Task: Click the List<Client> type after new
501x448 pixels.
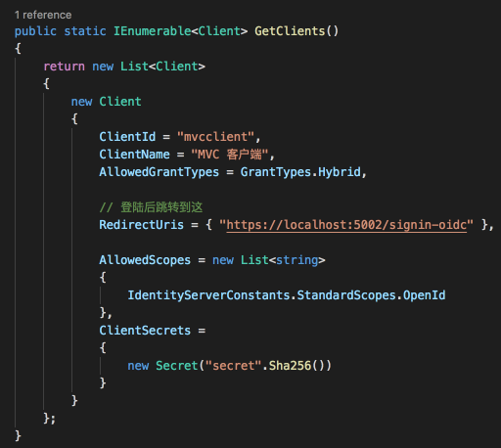Action: tap(162, 67)
